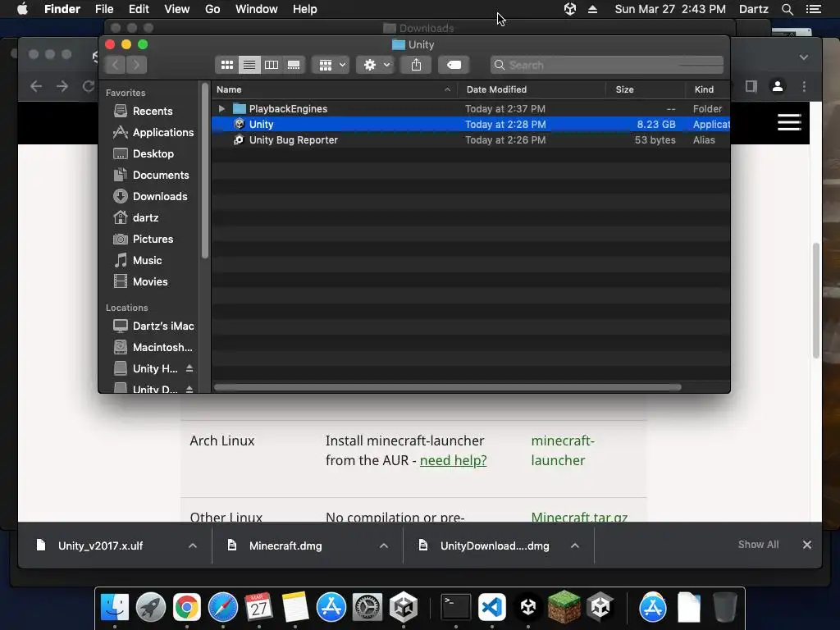Open Minecraft from the Dock
840x630 pixels.
pyautogui.click(x=564, y=607)
